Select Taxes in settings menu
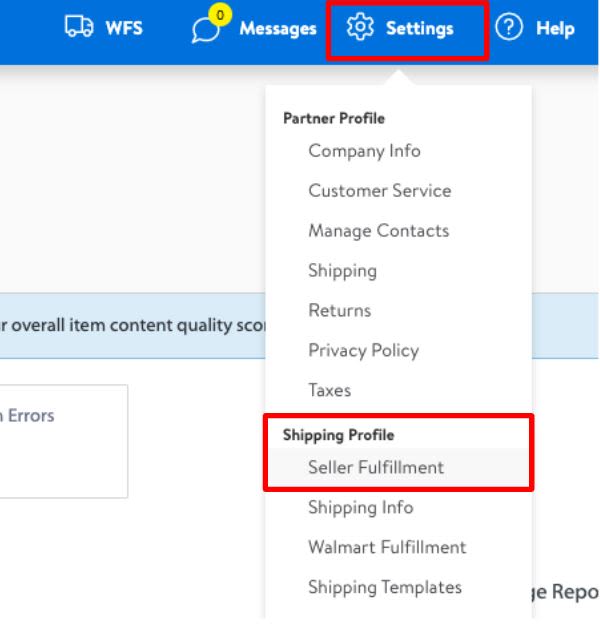The width and height of the screenshot is (600, 625). [330, 390]
